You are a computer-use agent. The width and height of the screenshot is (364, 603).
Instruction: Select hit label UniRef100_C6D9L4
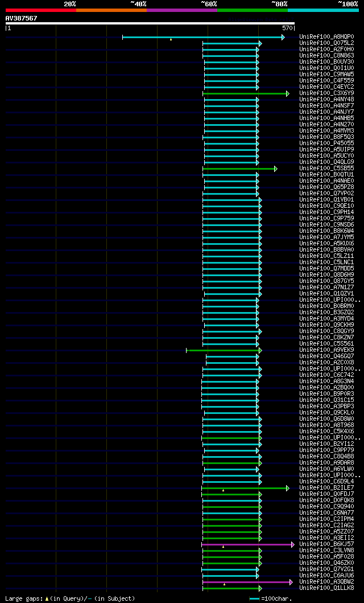[327, 481]
